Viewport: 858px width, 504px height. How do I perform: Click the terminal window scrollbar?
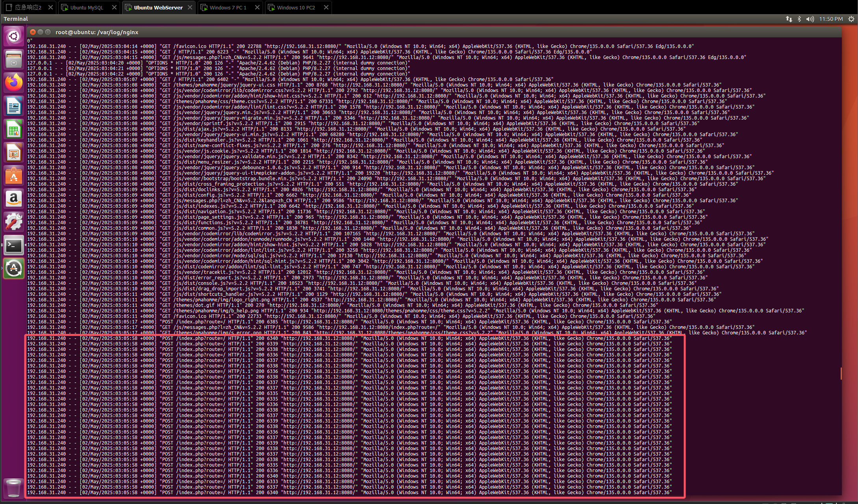click(841, 373)
